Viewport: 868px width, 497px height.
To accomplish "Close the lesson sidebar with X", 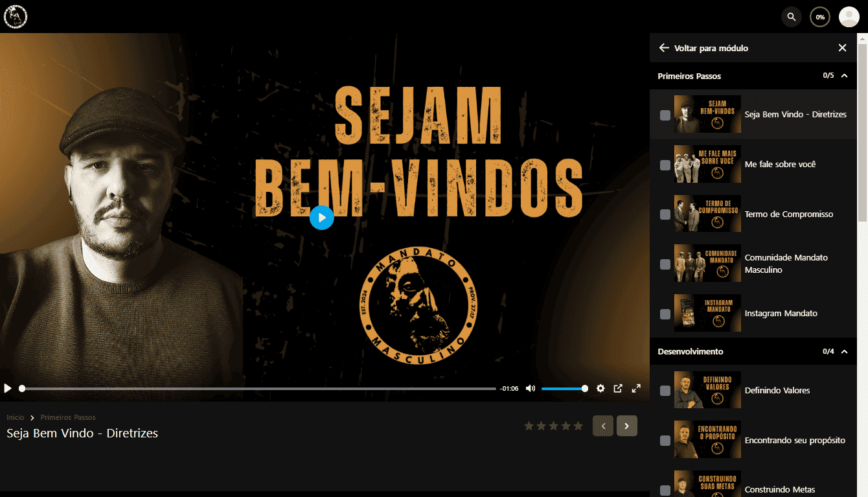I will pos(842,48).
